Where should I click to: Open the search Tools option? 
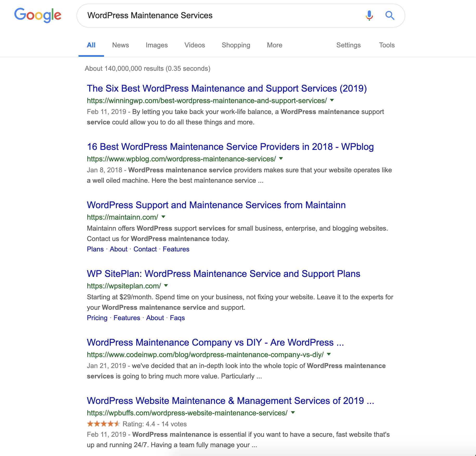click(x=387, y=45)
